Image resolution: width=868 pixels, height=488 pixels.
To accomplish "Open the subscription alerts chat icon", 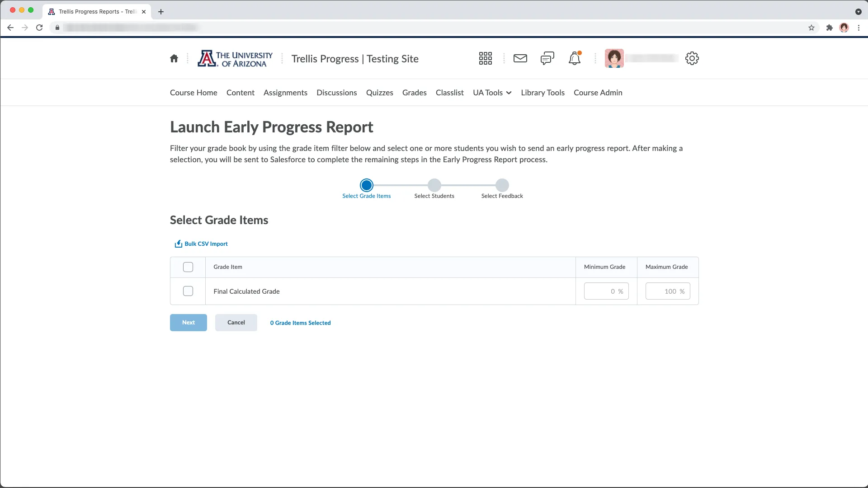I will coord(547,58).
